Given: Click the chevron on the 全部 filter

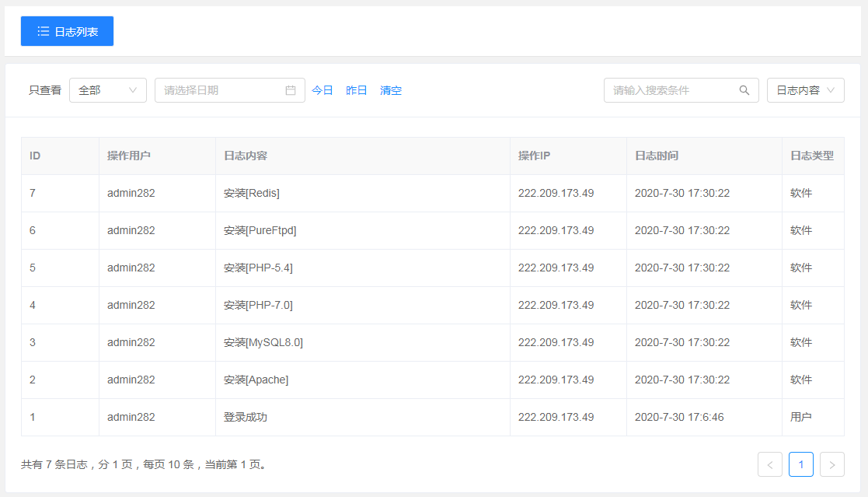Looking at the screenshot, I should pyautogui.click(x=134, y=89).
